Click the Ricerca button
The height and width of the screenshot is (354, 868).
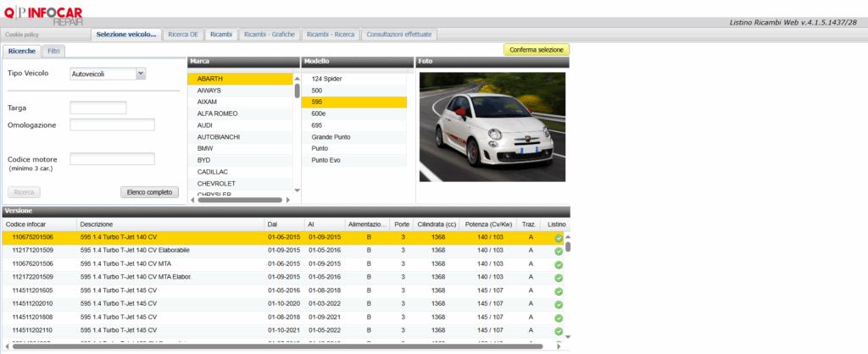[x=24, y=192]
